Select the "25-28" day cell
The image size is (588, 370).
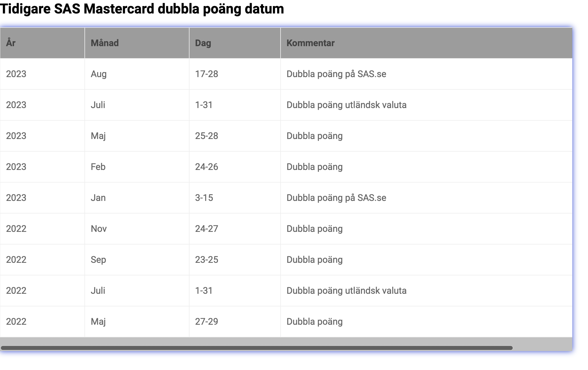[206, 136]
